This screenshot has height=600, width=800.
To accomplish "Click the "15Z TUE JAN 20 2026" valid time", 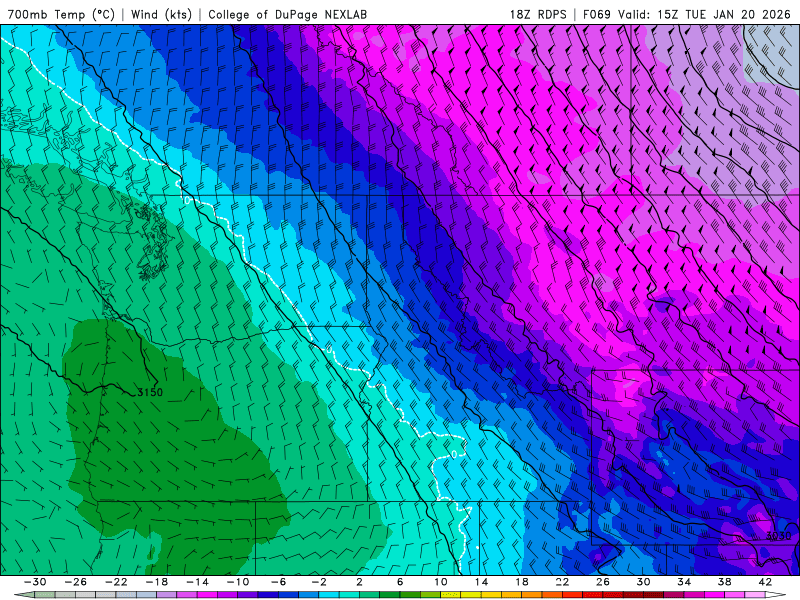I will (x=724, y=14).
